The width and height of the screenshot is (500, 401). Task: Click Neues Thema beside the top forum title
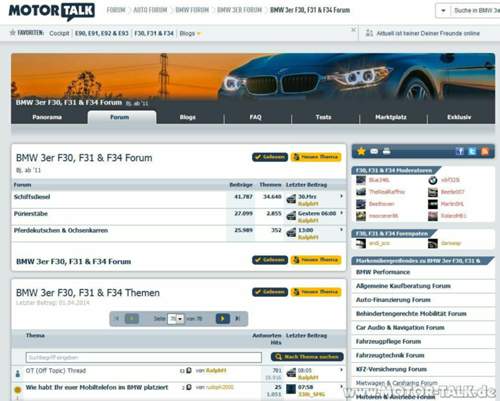tap(316, 157)
